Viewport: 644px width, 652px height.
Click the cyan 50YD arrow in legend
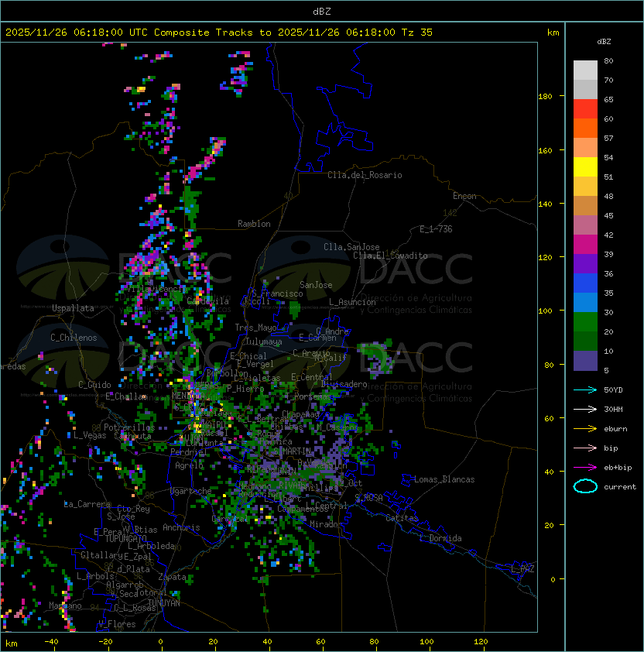pyautogui.click(x=585, y=389)
